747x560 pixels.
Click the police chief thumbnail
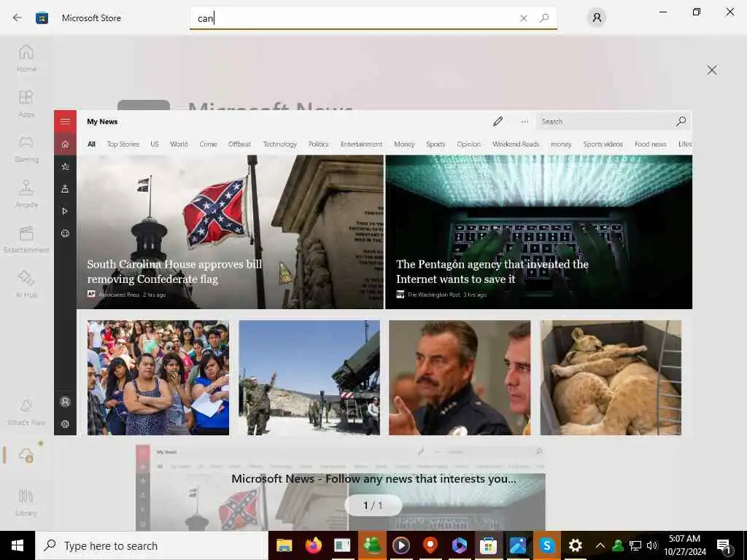click(x=460, y=377)
